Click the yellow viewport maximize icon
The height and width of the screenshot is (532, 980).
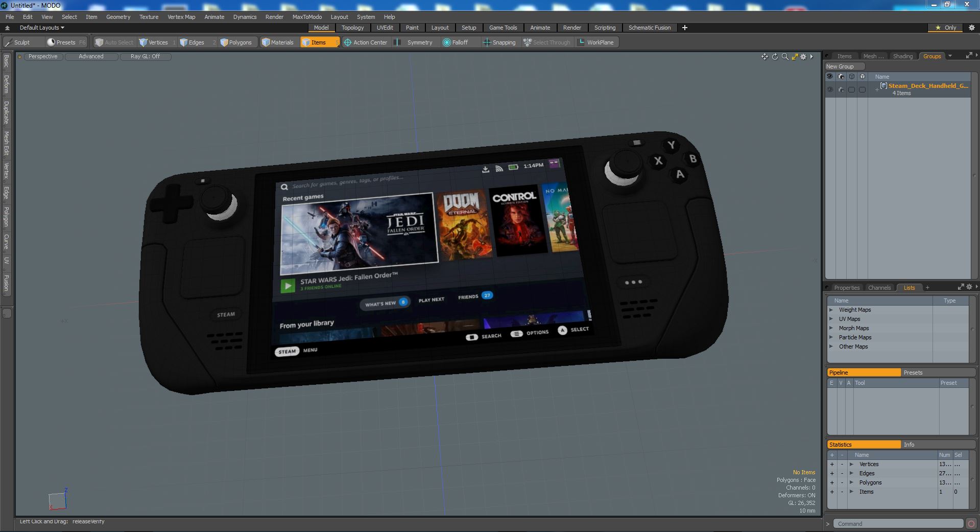(x=795, y=57)
